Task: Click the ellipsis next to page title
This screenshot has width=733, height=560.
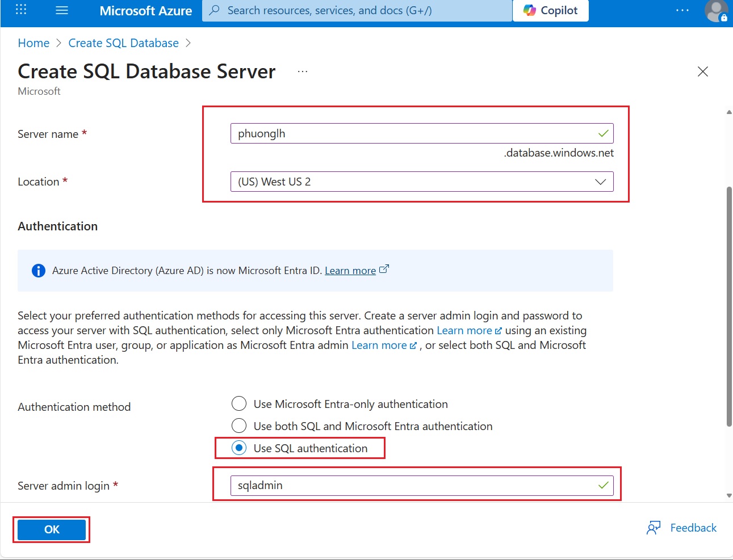Action: coord(302,71)
